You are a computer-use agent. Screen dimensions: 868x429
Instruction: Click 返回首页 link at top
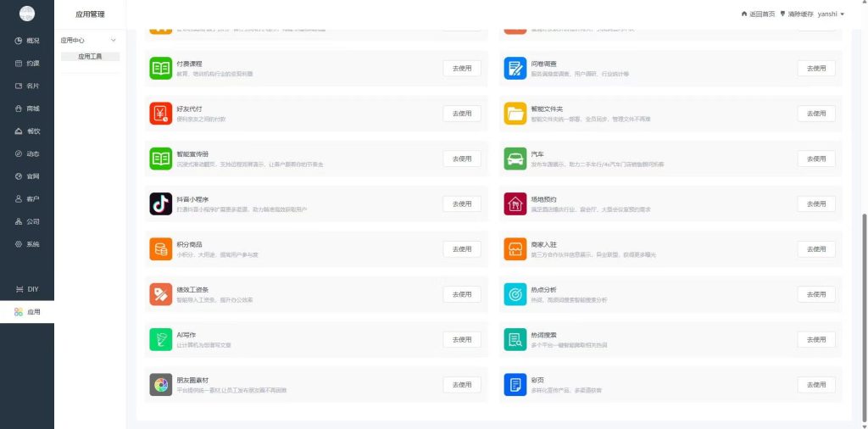[758, 14]
